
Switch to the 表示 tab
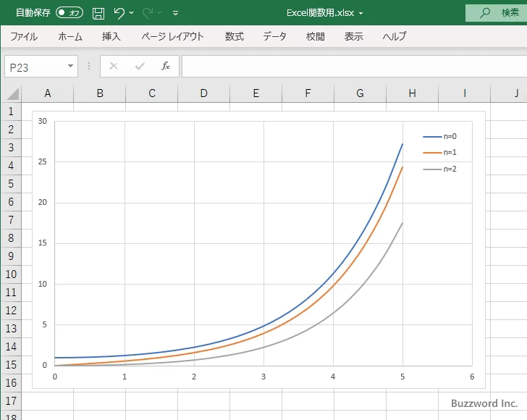353,36
